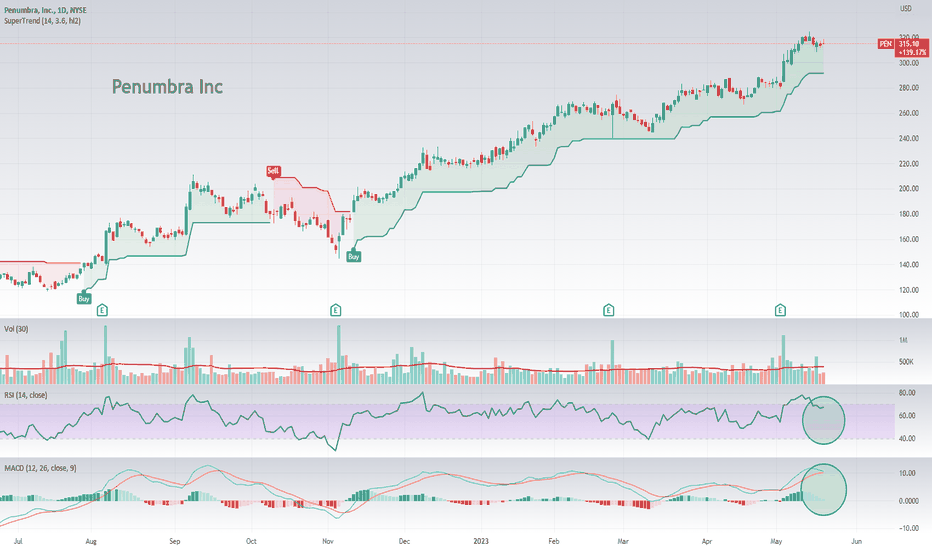The width and height of the screenshot is (932, 550).
Task: Click the earnings E marker in early November
Action: [336, 310]
